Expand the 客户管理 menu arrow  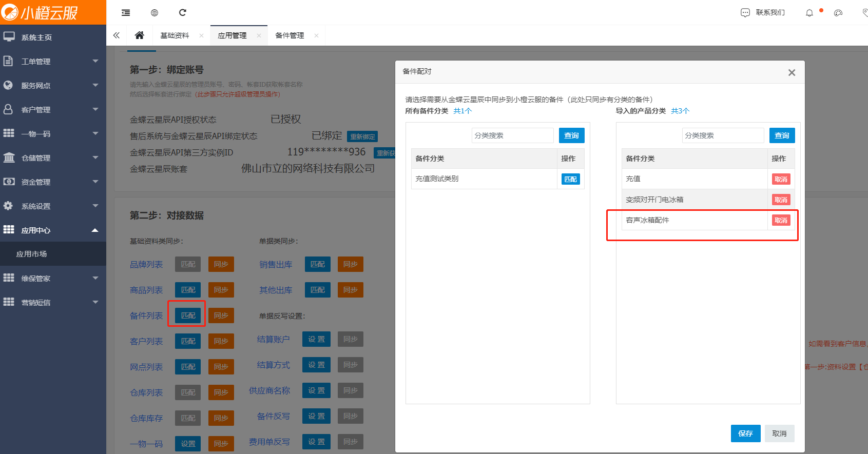pos(95,109)
